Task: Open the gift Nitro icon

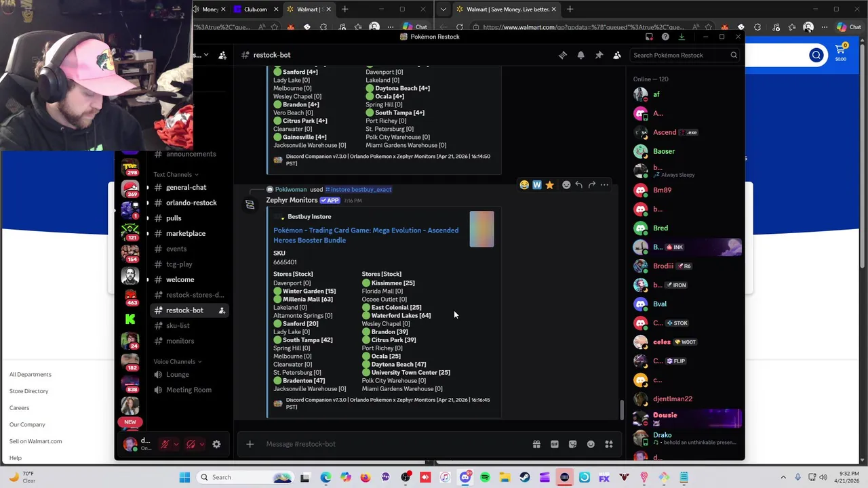Action: [x=536, y=444]
